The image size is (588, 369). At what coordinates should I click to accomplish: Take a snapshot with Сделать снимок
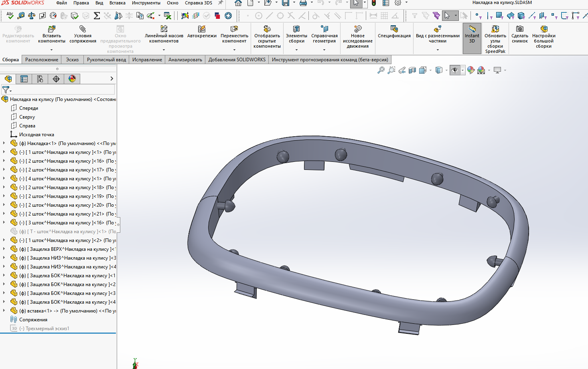click(520, 29)
